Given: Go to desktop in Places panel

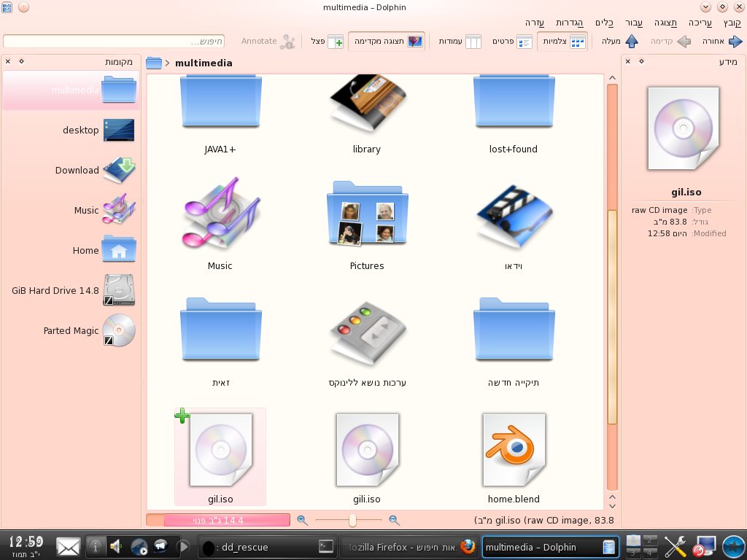Looking at the screenshot, I should coord(71,130).
